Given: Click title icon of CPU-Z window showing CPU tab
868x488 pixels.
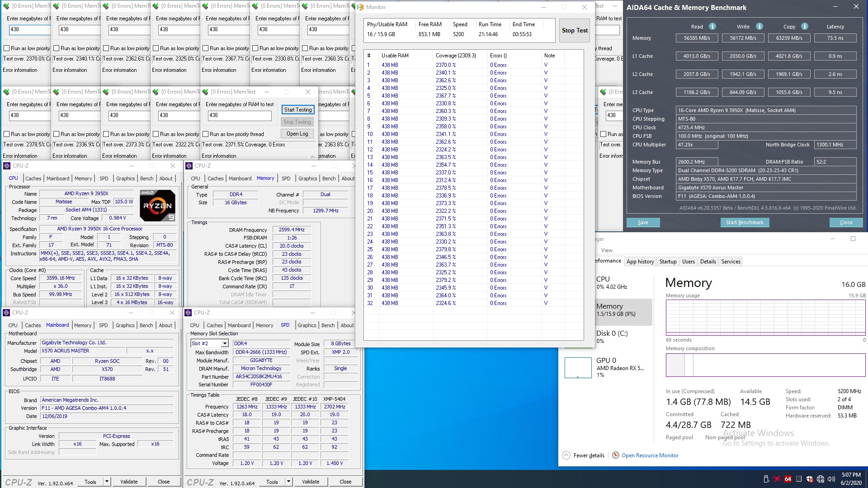Looking at the screenshot, I should (x=7, y=166).
